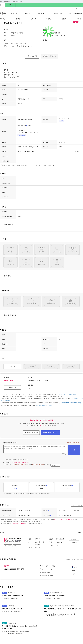Jump to the 우대사항 section tab
Screen dimensions: 83x644
click(x=33, y=19)
